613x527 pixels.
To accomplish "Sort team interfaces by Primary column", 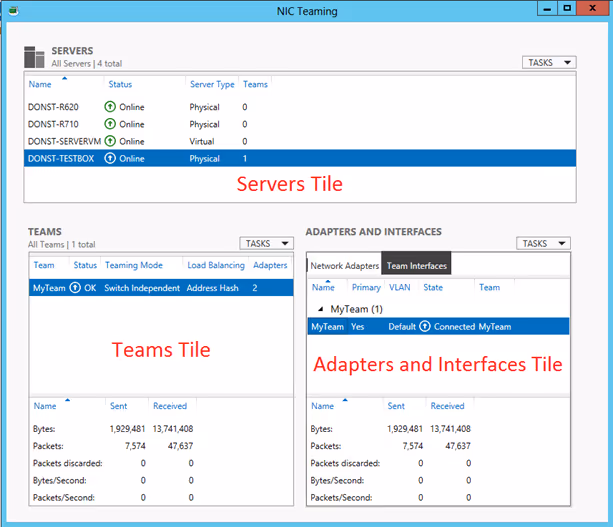I will pyautogui.click(x=366, y=287).
